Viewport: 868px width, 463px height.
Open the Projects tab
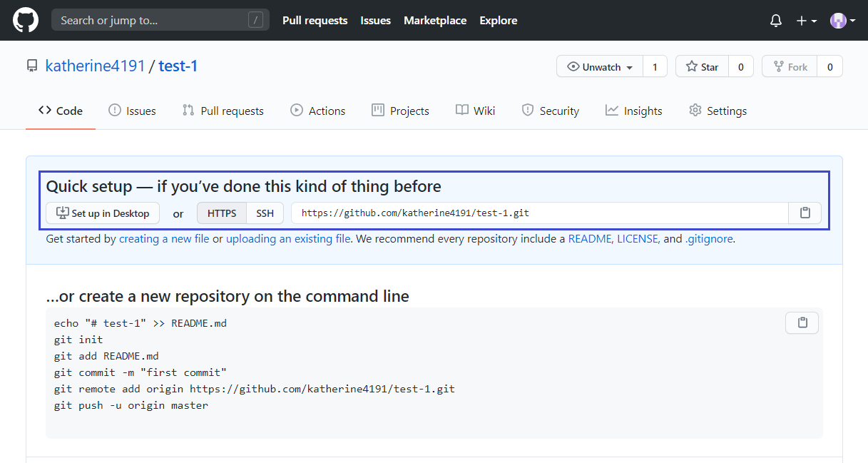[x=400, y=111]
